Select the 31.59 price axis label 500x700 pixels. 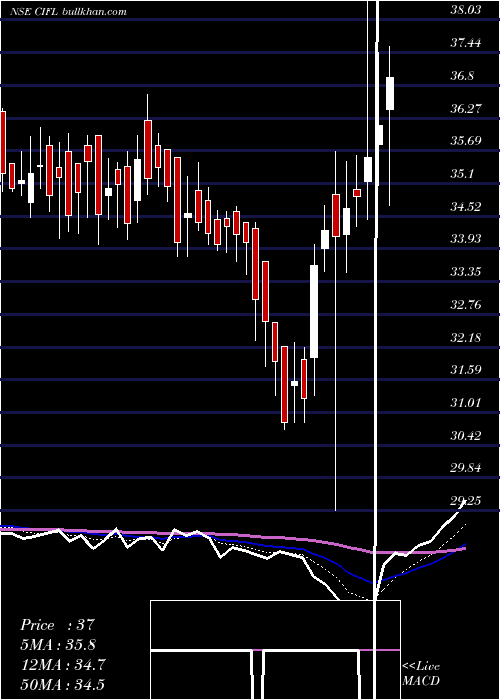coord(466,370)
